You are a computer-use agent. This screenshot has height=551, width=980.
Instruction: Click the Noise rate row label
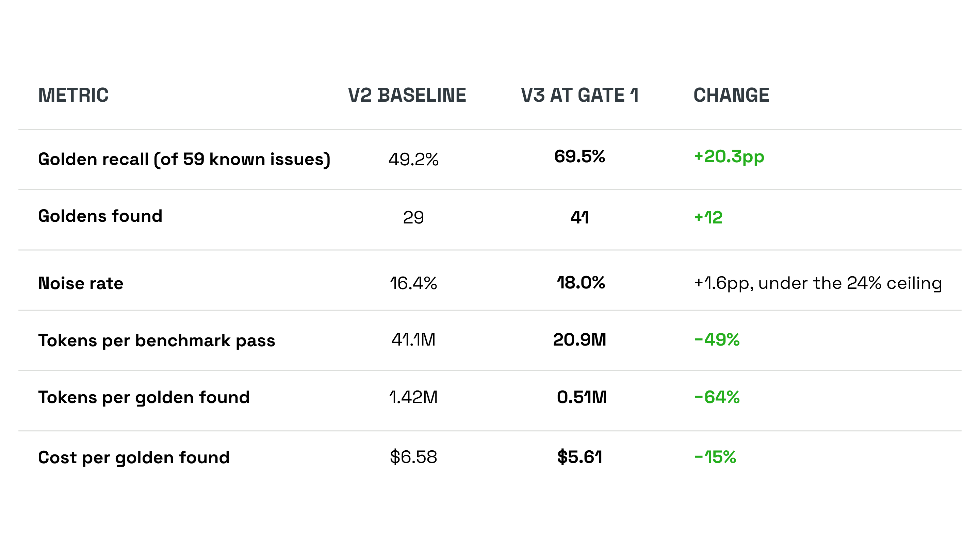[81, 283]
